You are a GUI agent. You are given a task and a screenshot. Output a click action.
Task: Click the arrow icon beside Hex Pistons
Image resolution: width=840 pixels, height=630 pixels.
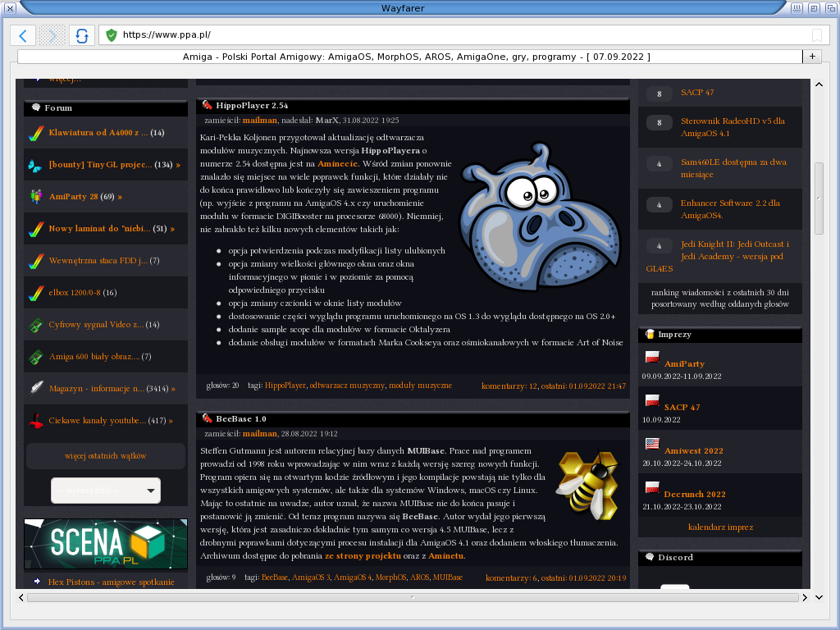point(37,582)
